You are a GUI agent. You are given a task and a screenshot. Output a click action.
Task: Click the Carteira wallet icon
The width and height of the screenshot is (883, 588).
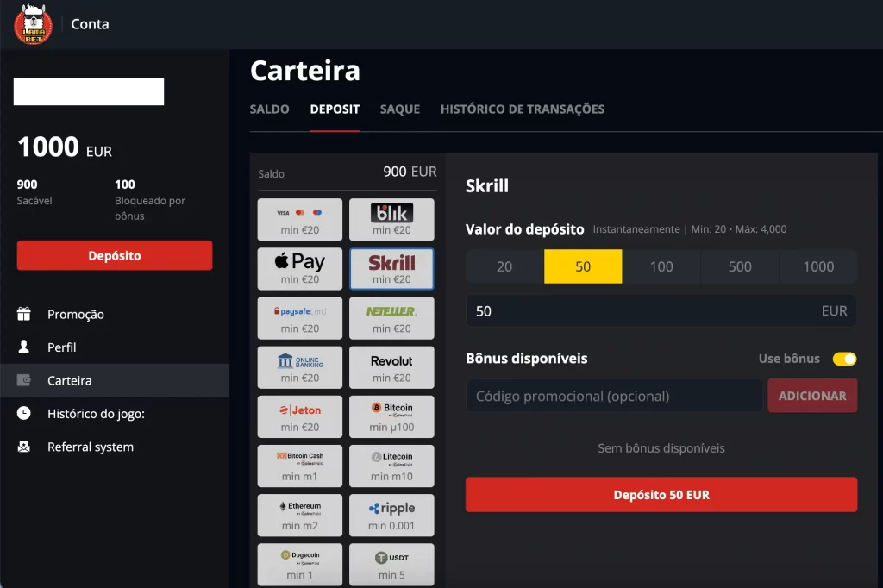pos(23,380)
